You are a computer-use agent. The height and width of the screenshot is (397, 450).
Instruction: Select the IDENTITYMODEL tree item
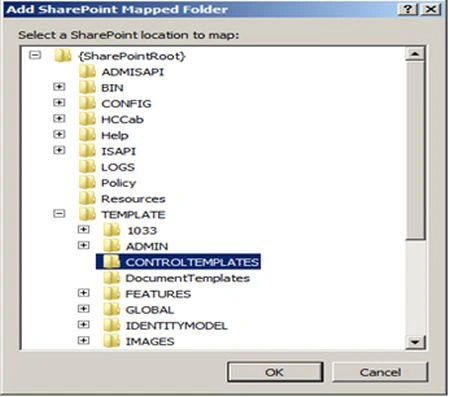click(x=176, y=325)
